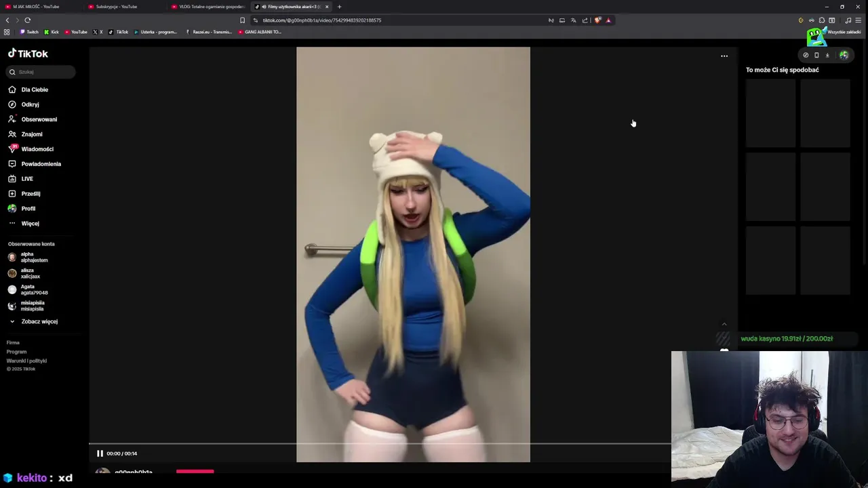This screenshot has width=868, height=488.
Task: Pause the video with pause button
Action: click(x=100, y=453)
